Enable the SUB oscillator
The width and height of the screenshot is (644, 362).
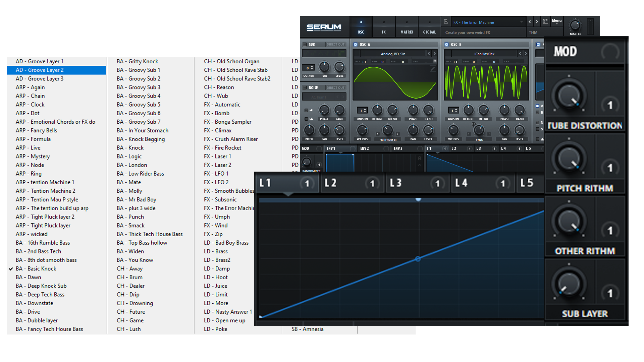305,45
